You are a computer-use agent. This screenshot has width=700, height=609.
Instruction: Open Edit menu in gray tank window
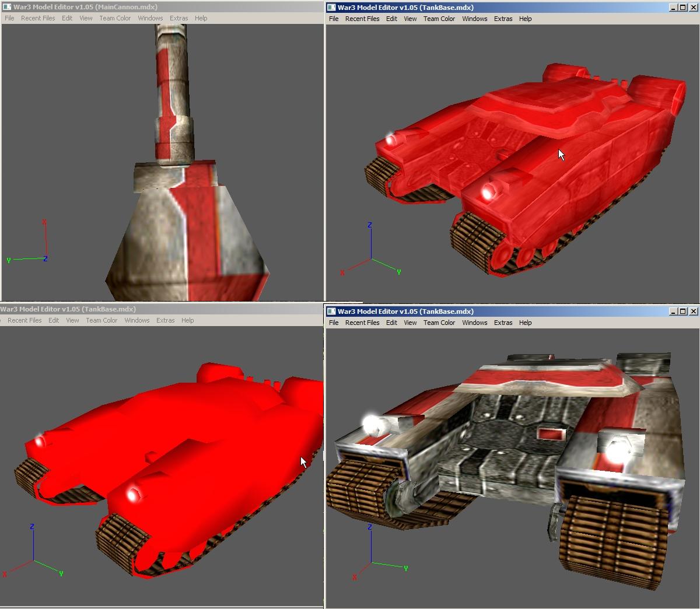(391, 323)
